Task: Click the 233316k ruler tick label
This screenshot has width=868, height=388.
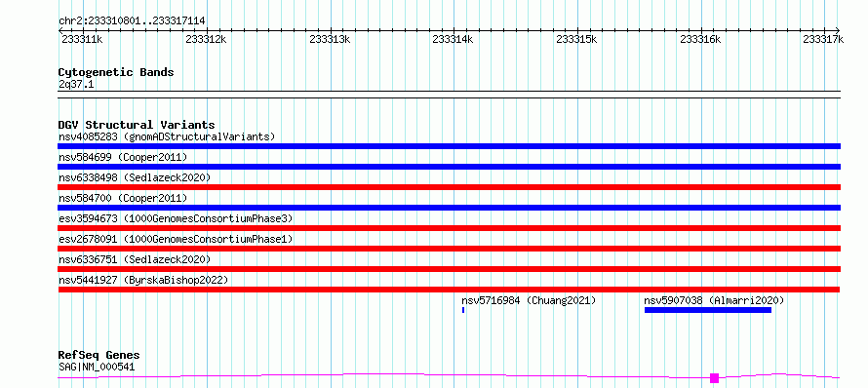Action: tap(701, 40)
